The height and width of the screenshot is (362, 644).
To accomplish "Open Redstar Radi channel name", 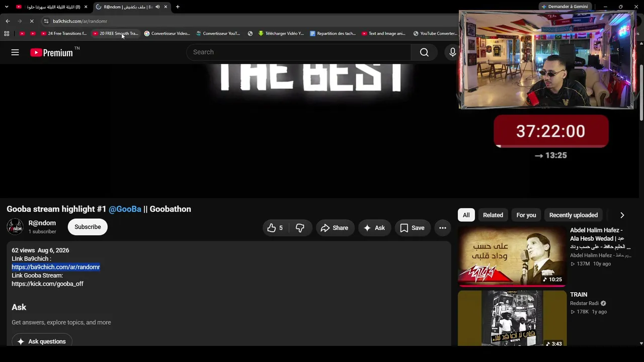I will coord(584,303).
